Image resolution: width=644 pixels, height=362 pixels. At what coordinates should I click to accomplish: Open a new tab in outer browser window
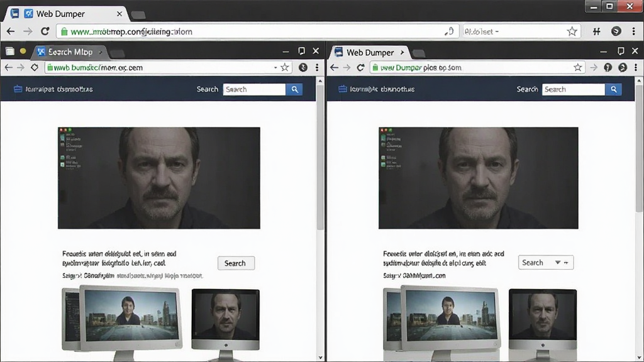tap(138, 15)
